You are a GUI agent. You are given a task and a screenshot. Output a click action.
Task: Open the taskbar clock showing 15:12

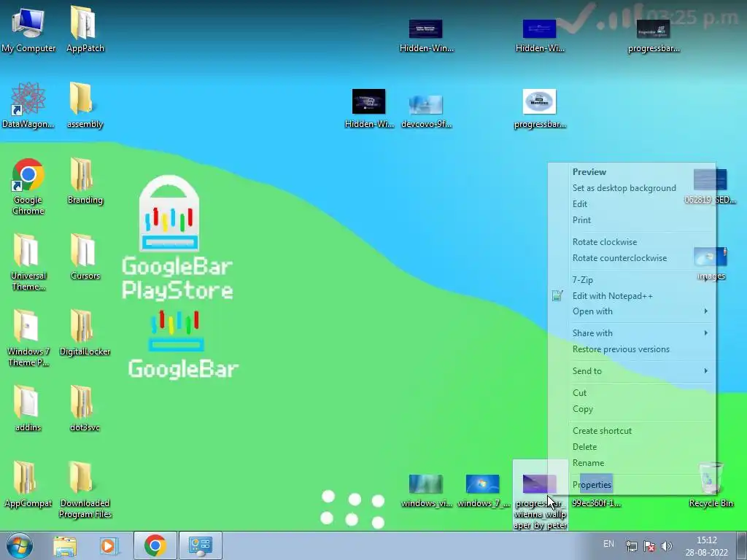[706, 546]
